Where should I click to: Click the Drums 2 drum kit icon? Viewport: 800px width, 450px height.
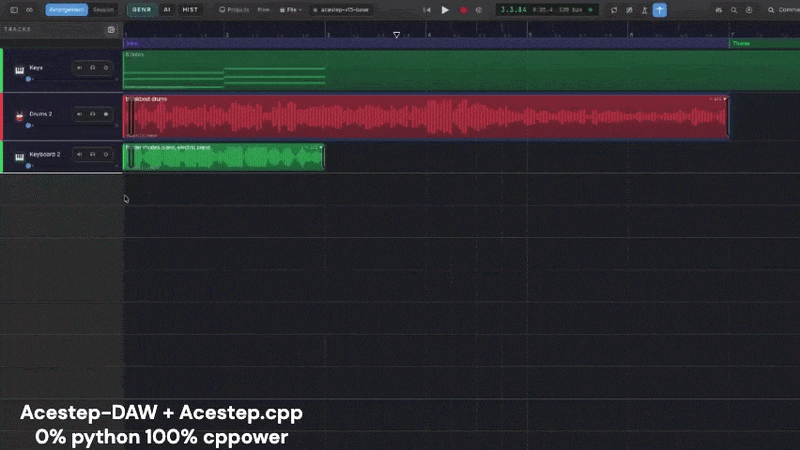click(19, 116)
